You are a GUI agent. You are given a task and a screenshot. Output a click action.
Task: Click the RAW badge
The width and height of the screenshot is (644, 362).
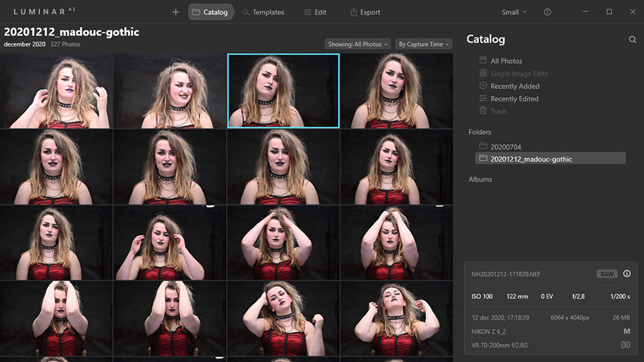(x=607, y=274)
